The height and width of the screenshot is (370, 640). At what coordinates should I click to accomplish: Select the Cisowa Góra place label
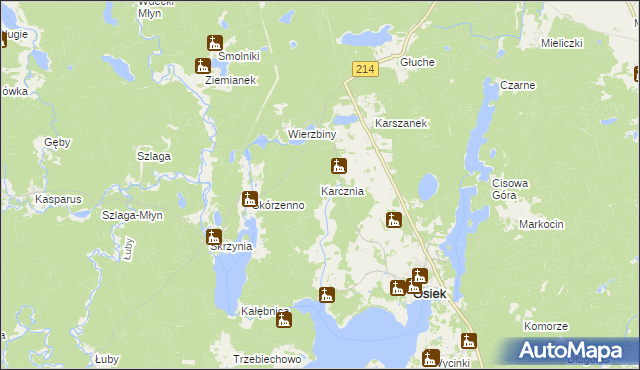click(510, 189)
